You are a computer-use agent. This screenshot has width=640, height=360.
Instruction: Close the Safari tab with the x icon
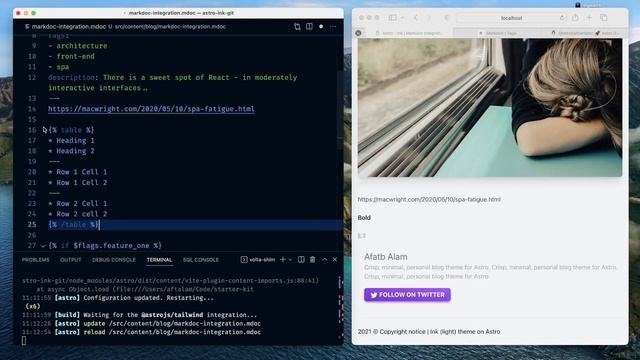[358, 33]
